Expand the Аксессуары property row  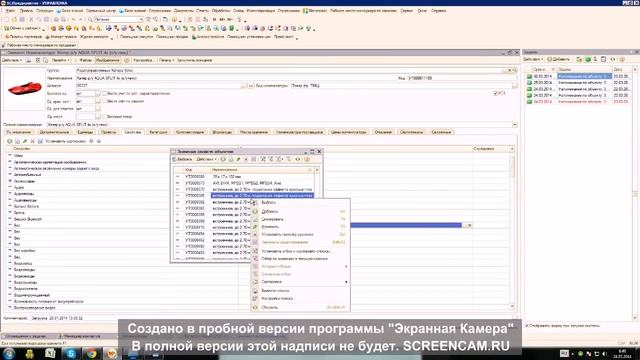pos(10,181)
